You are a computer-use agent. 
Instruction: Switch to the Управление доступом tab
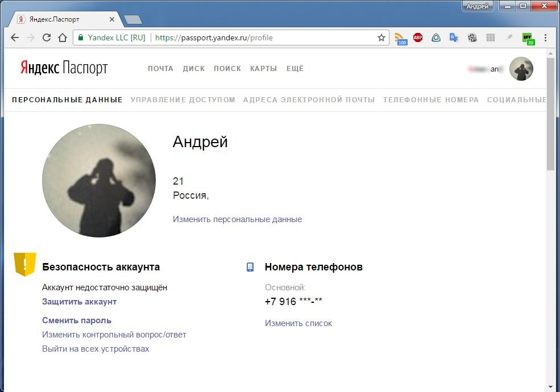pos(182,99)
